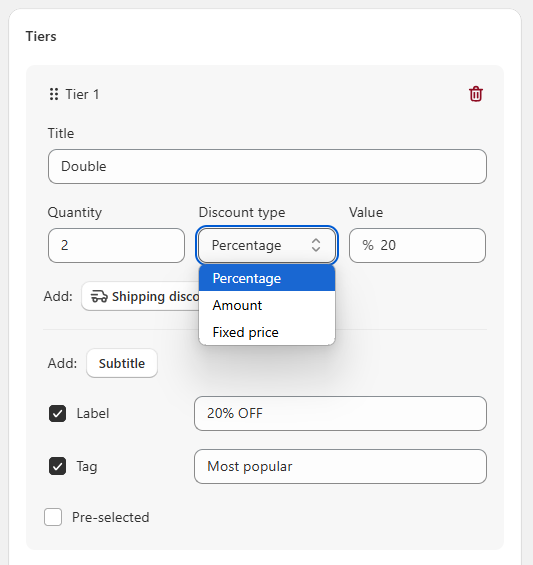Select Amount in the discount type list
The height and width of the screenshot is (565, 533).
[x=267, y=305]
